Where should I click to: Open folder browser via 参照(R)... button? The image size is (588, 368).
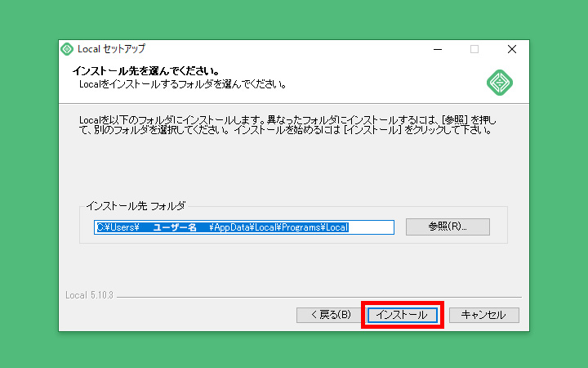point(448,227)
